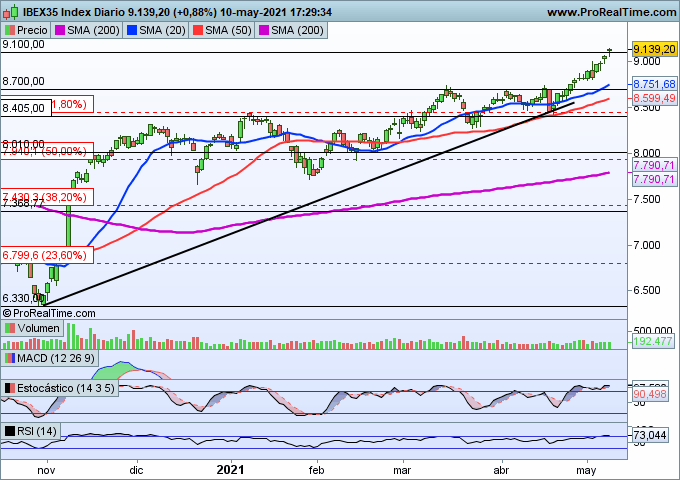Screen dimensions: 680x480
Task: Click the 8.700,00 level label
Action: tap(23, 81)
